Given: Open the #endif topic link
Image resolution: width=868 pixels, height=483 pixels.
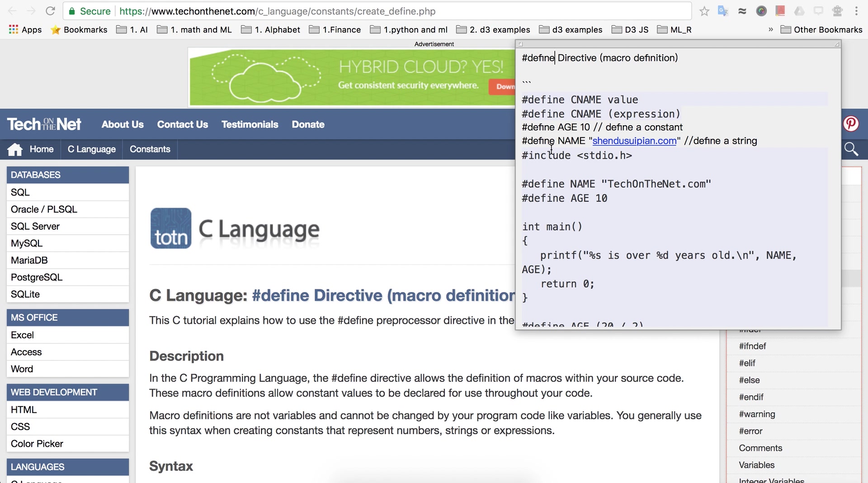Looking at the screenshot, I should point(751,397).
